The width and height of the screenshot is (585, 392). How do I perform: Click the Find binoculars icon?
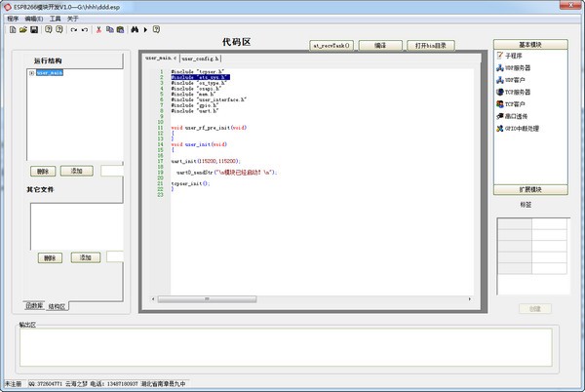click(x=135, y=29)
